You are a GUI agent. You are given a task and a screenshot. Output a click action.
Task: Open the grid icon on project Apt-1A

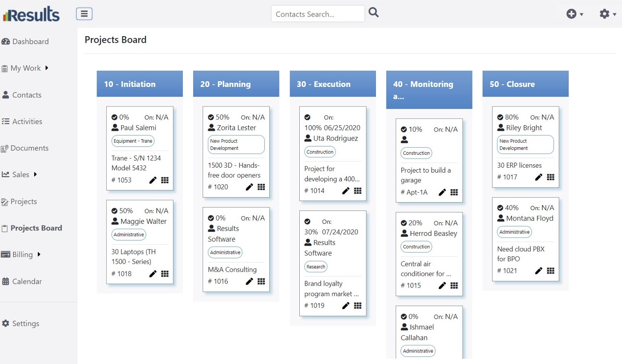pos(454,192)
